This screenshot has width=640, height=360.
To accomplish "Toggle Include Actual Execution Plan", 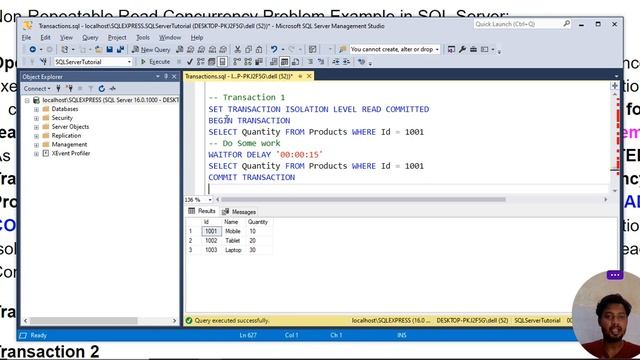I will 237,62.
